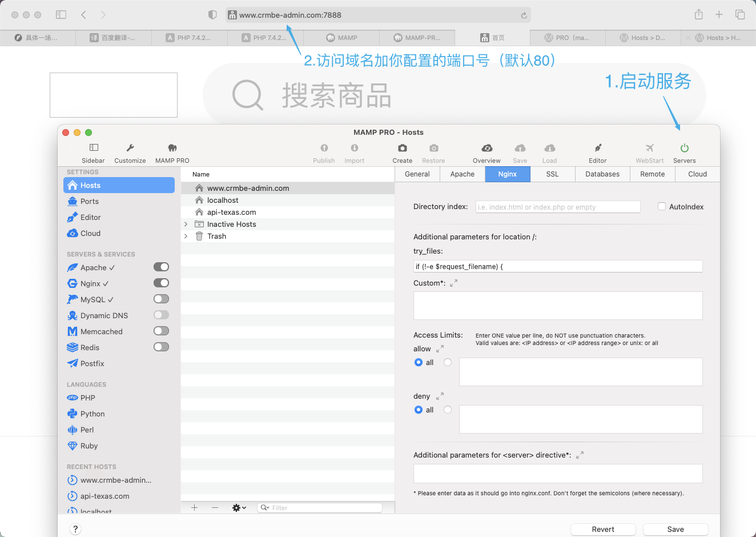Click the help question mark button
Screen dimensions: 756x537
click(x=75, y=529)
